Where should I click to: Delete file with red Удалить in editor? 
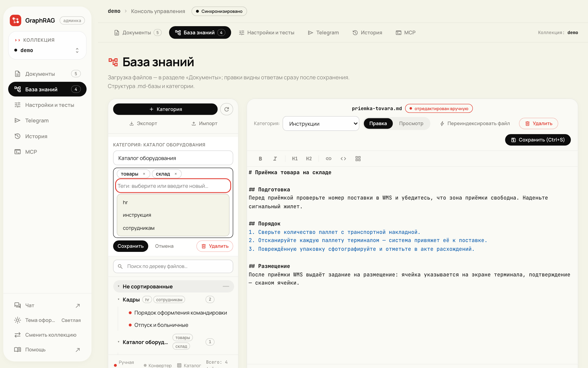tap(538, 123)
